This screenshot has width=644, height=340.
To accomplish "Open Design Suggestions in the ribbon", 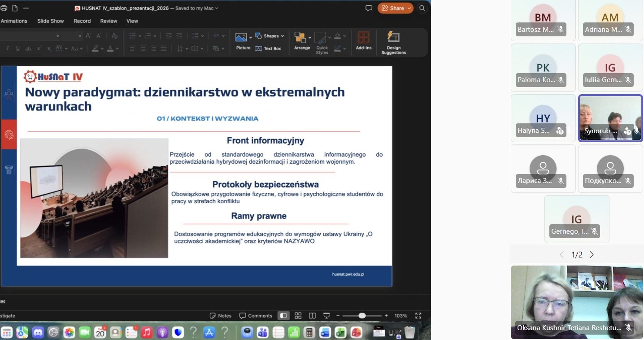I will pos(394,43).
